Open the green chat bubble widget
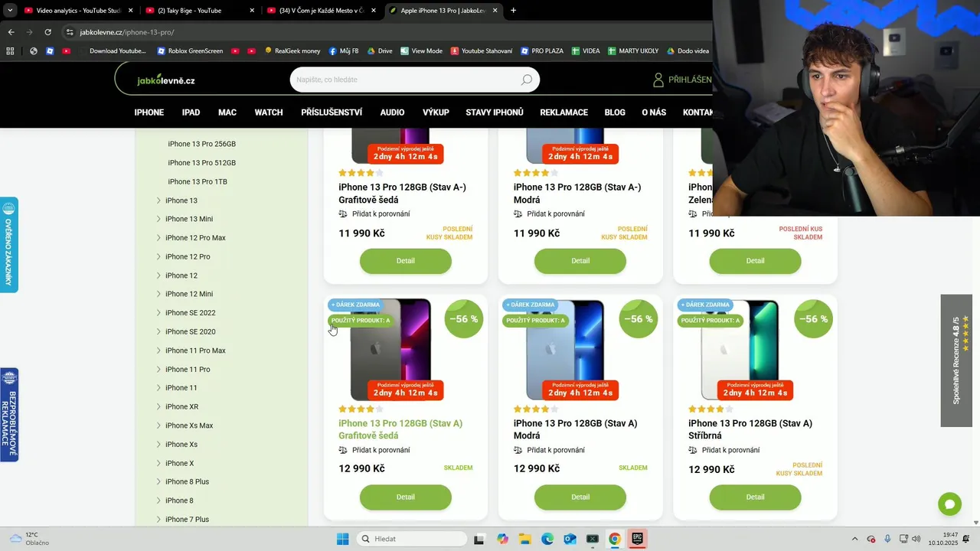The height and width of the screenshot is (551, 980). point(949,504)
